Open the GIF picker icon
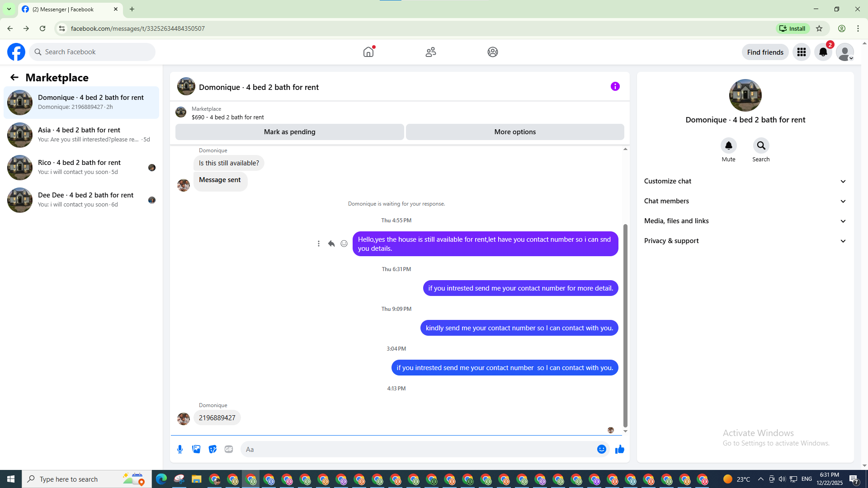This screenshot has height=488, width=868. (229, 449)
